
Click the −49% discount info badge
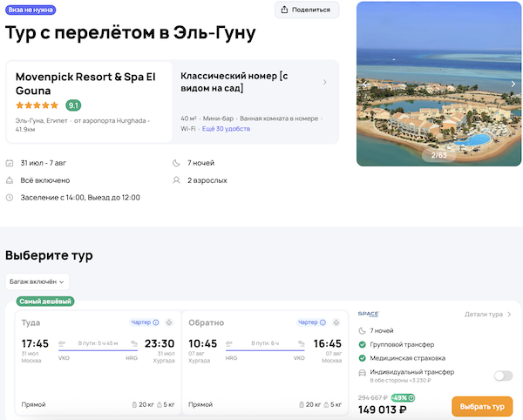coord(402,398)
